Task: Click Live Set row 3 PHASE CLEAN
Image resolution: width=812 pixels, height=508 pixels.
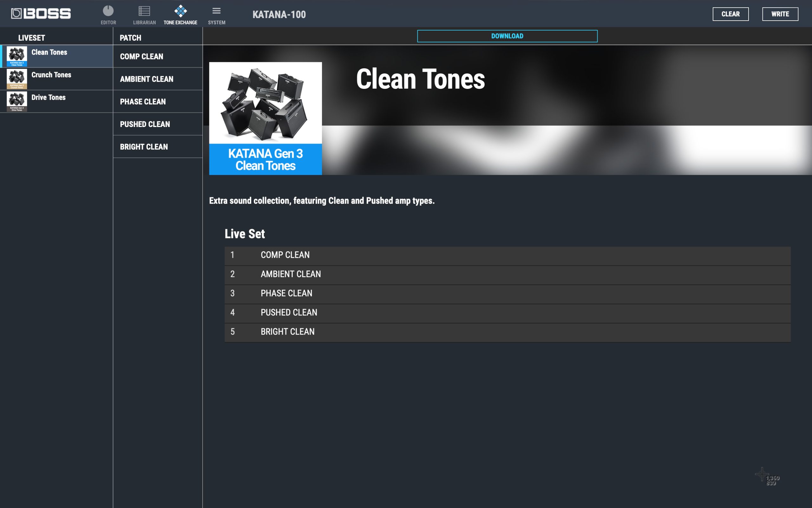Action: point(507,294)
